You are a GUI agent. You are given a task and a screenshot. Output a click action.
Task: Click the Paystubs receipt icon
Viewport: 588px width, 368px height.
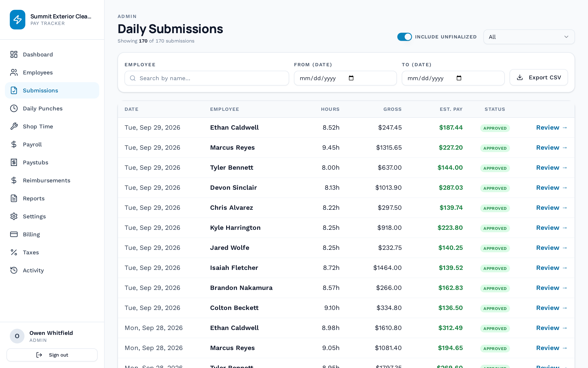[14, 162]
